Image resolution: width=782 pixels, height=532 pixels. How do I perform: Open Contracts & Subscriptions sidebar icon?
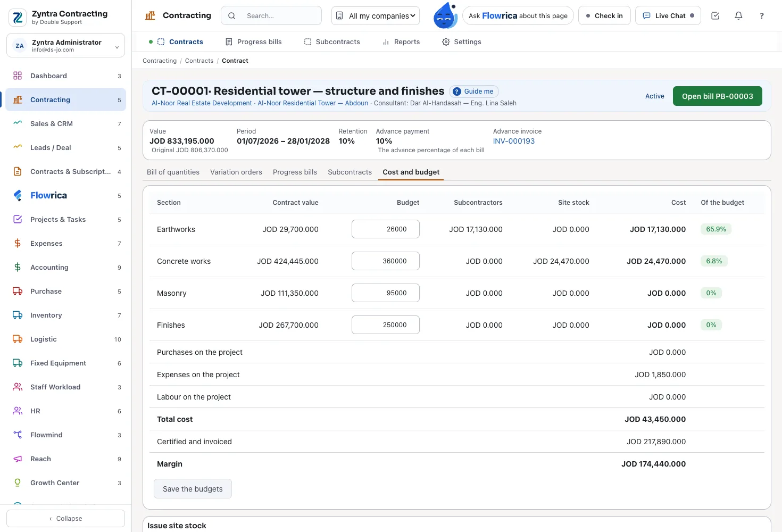[x=18, y=171]
